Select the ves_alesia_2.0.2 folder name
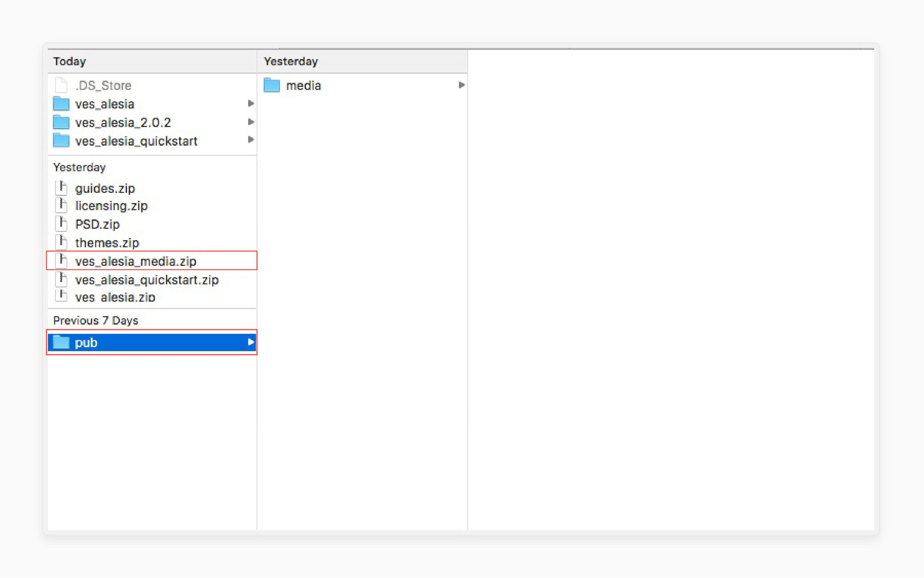This screenshot has width=924, height=578. [x=123, y=122]
